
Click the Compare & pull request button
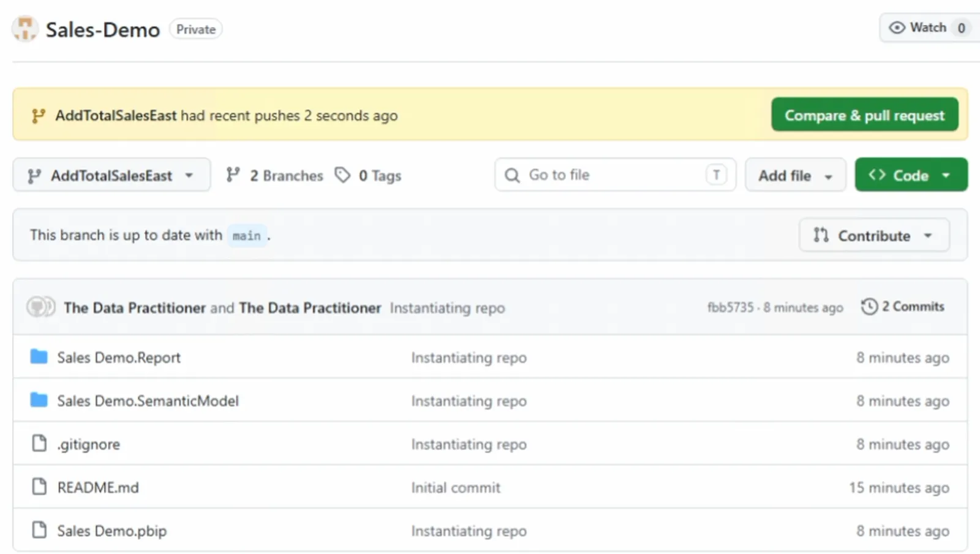coord(864,115)
